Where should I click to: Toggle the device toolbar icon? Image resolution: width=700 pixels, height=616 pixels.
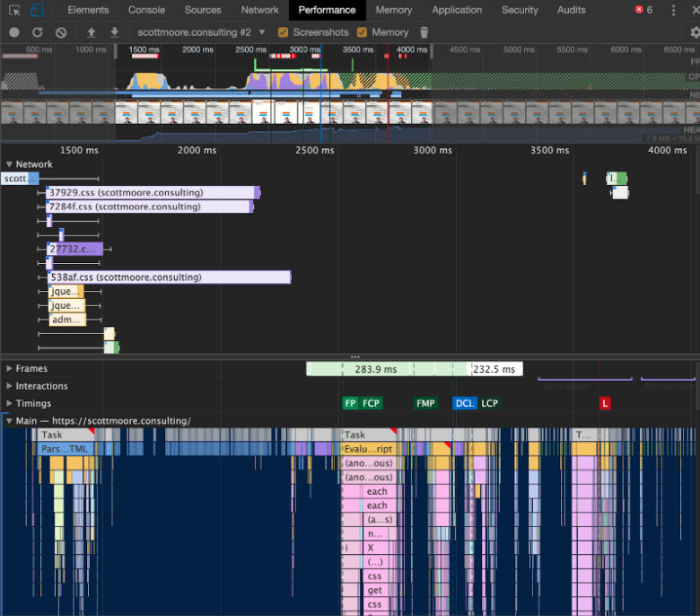click(x=37, y=10)
